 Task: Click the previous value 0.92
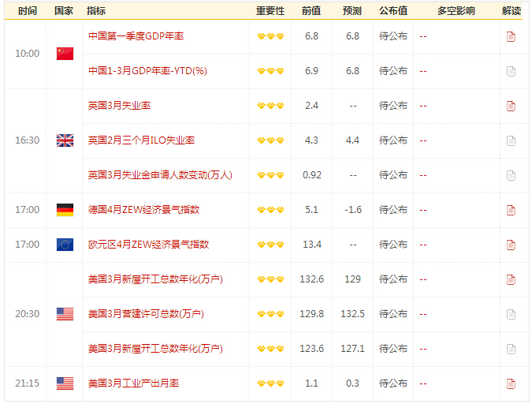(312, 175)
